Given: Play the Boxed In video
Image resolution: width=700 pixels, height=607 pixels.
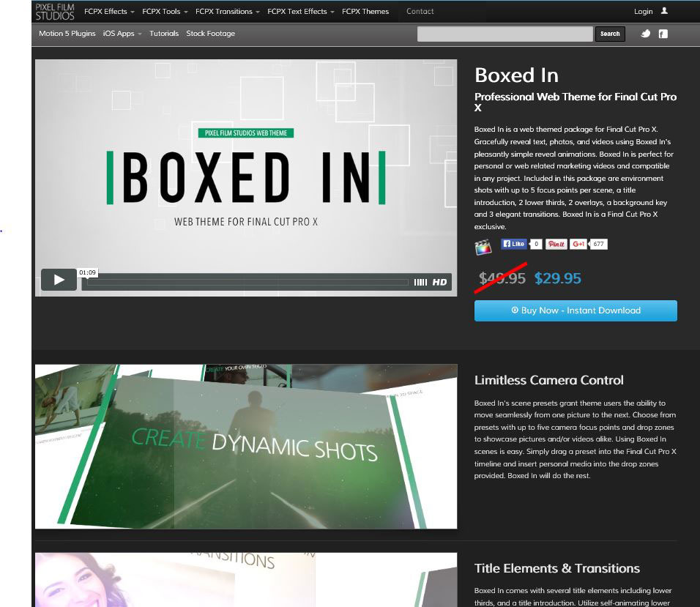Looking at the screenshot, I should tap(59, 280).
